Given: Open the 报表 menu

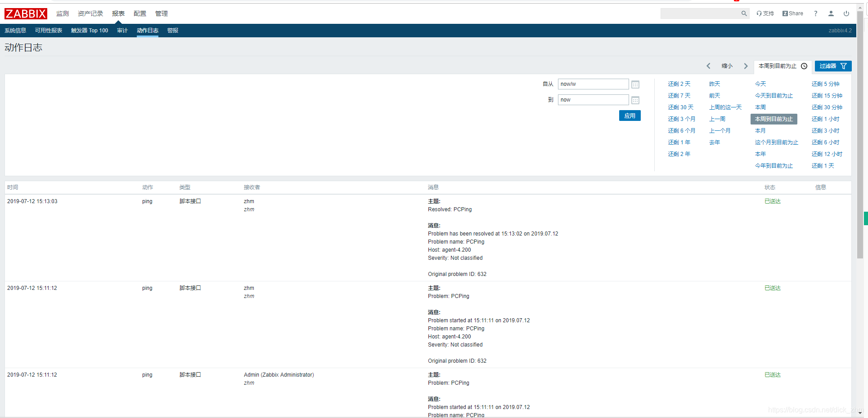Looking at the screenshot, I should (118, 13).
